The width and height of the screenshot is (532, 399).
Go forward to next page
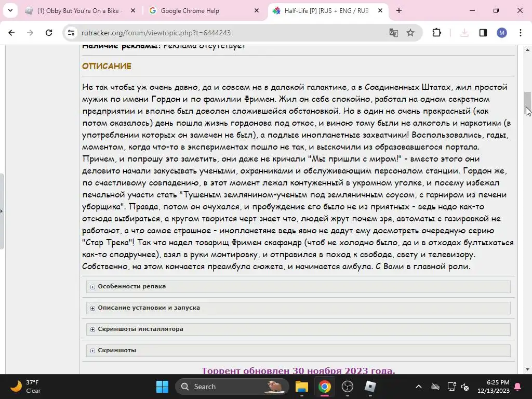click(x=30, y=33)
